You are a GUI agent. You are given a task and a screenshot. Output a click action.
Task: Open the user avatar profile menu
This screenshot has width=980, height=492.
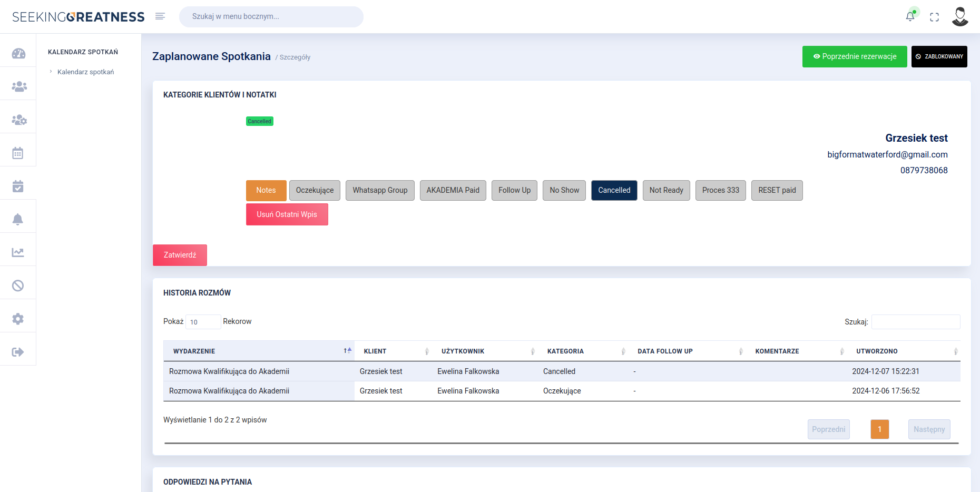tap(959, 17)
